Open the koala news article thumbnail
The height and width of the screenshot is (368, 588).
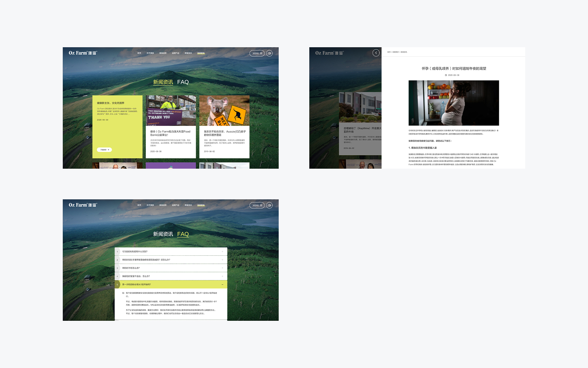[224, 111]
